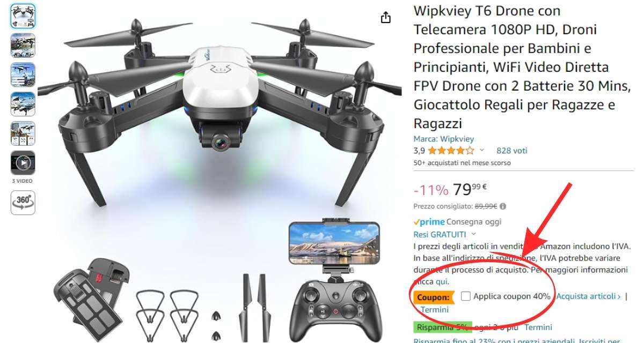This screenshot has width=644, height=343.
Task: Expand the Resi GRATUITI chevron
Action: (x=473, y=234)
